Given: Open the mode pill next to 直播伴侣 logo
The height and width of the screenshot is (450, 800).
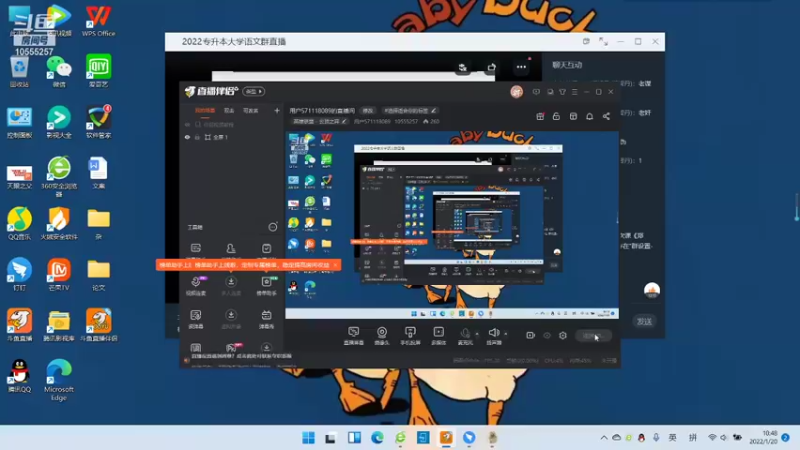Looking at the screenshot, I should (x=254, y=91).
